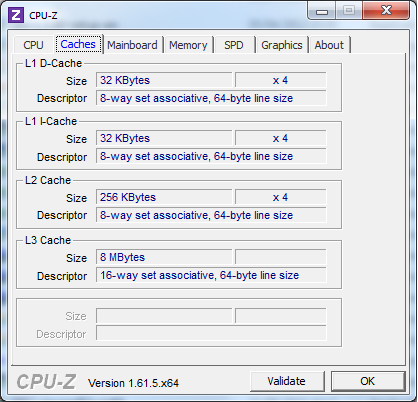Click the L3 Cache 8 MBytes field
The width and height of the screenshot is (418, 402).
click(164, 257)
